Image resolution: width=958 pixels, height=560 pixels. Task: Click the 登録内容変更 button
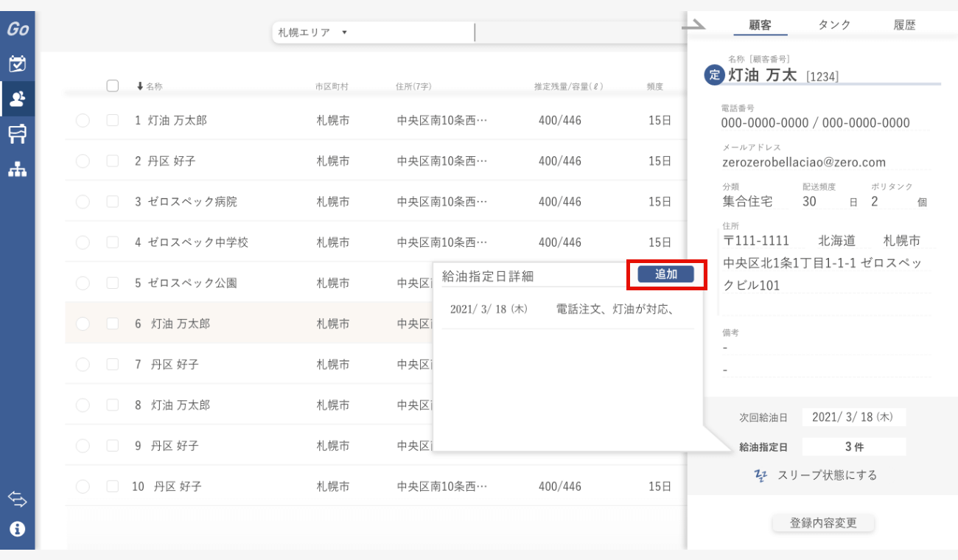click(x=823, y=523)
